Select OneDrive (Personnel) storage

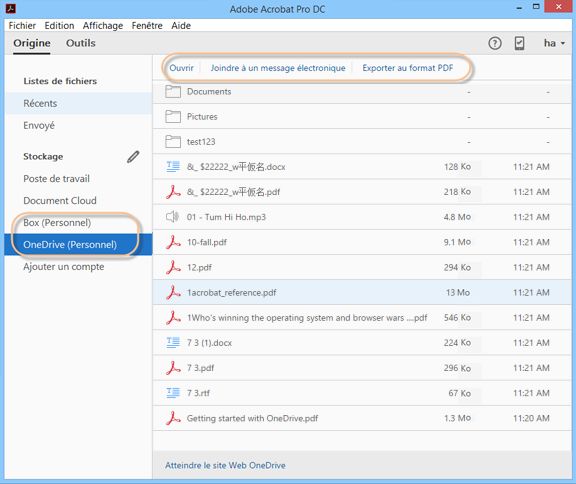(x=79, y=245)
